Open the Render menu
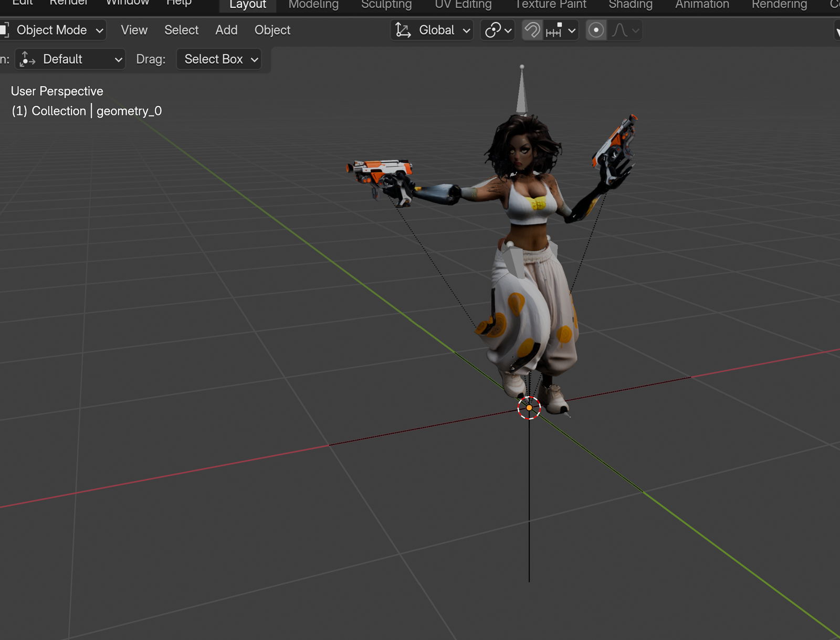The width and height of the screenshot is (840, 640). pyautogui.click(x=69, y=3)
